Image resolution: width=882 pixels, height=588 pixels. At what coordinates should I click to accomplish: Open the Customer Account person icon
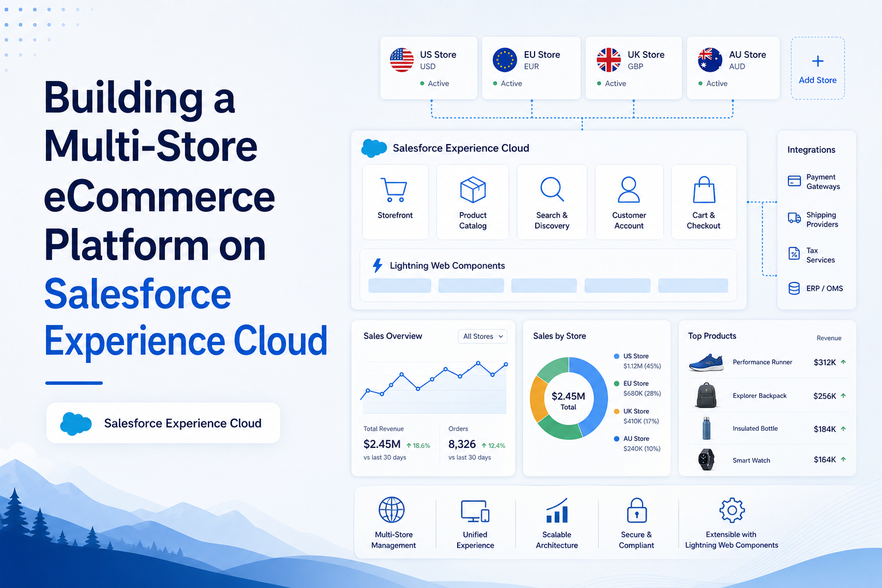click(x=629, y=189)
